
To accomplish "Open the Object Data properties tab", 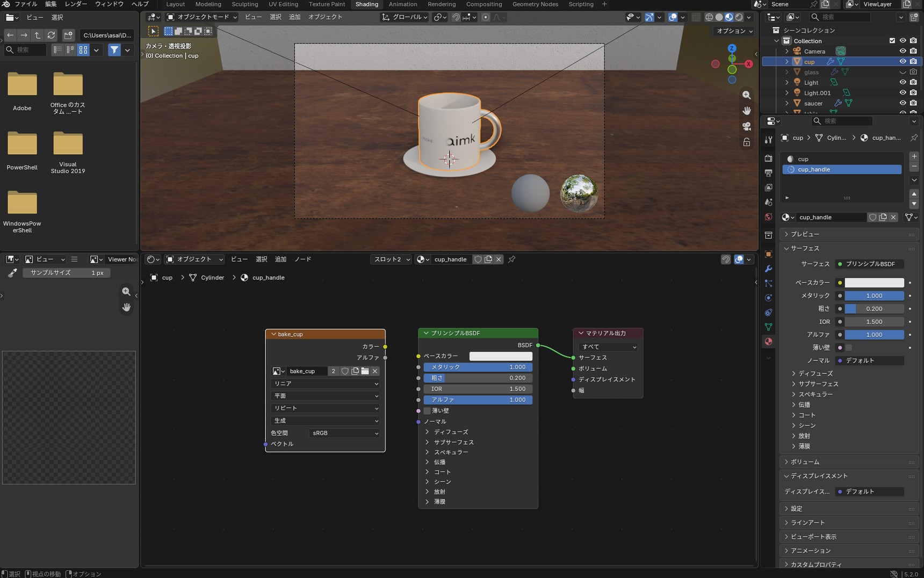I will point(769,327).
